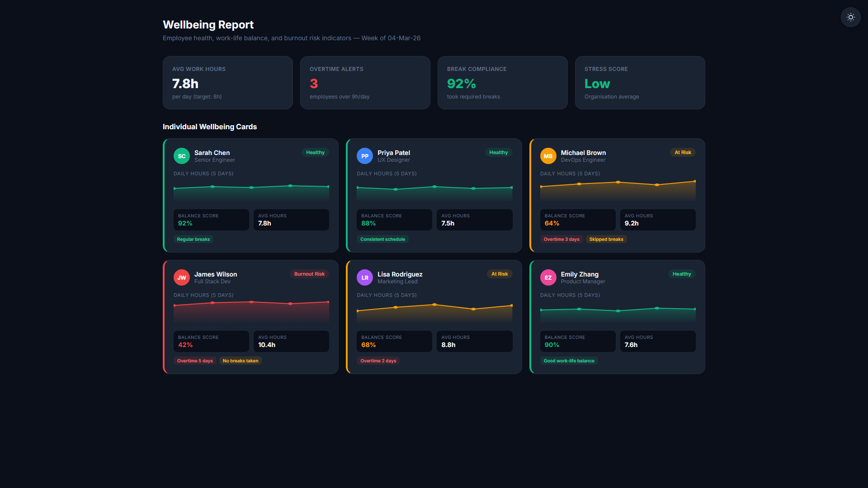
Task: Select the No breaks taken tag
Action: click(x=240, y=361)
